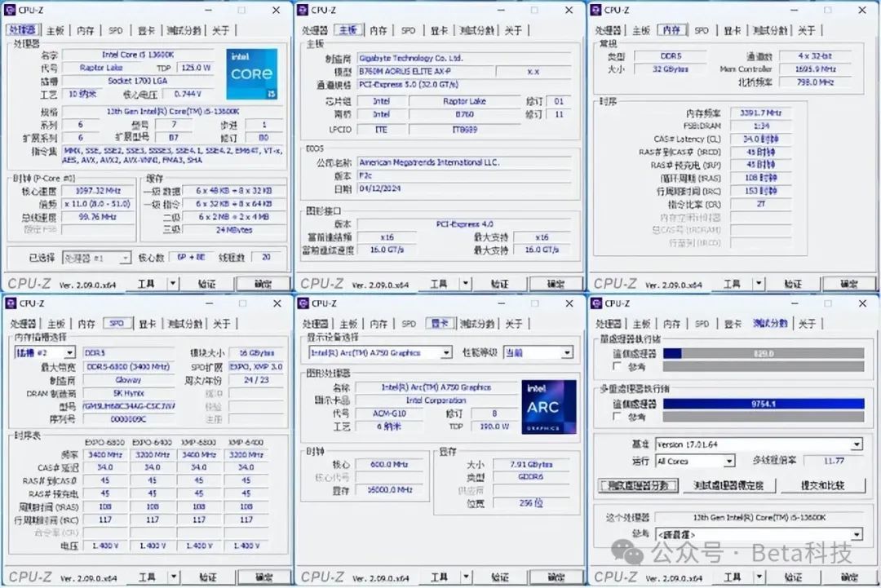This screenshot has width=881, height=588.
Task: Click 工具 button in the Memory window
Action: [x=732, y=284]
